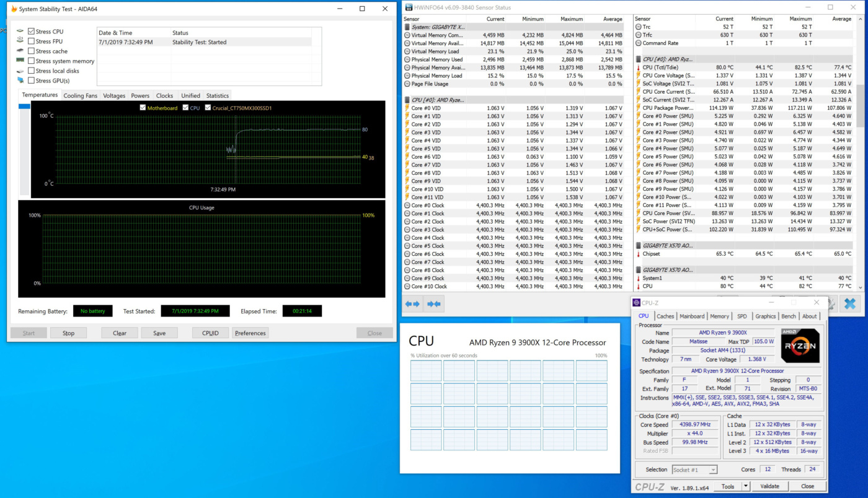Enable the Stress cache checkbox

(31, 51)
